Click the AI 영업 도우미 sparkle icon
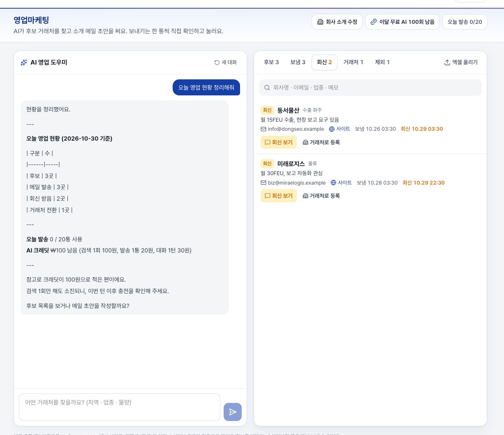The height and width of the screenshot is (435, 504). (24, 62)
